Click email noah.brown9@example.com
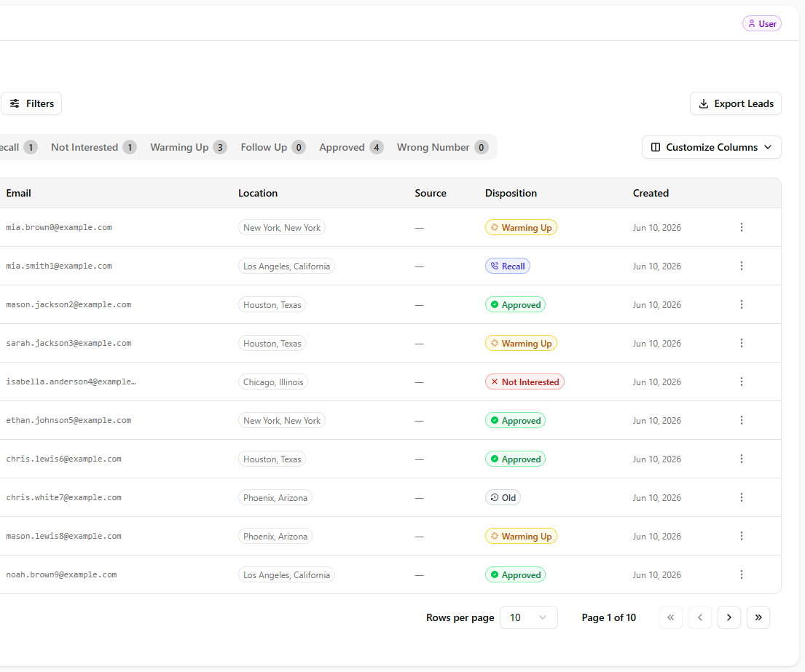This screenshot has height=672, width=805. tap(62, 574)
